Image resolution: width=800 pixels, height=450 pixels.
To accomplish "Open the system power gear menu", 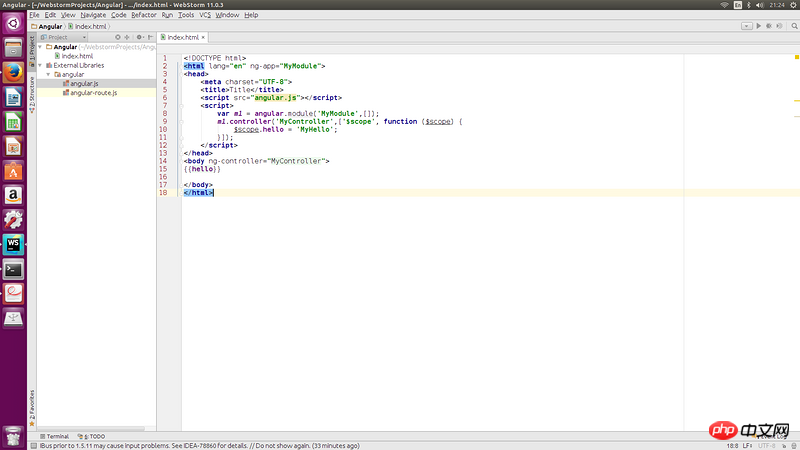I will coord(793,5).
